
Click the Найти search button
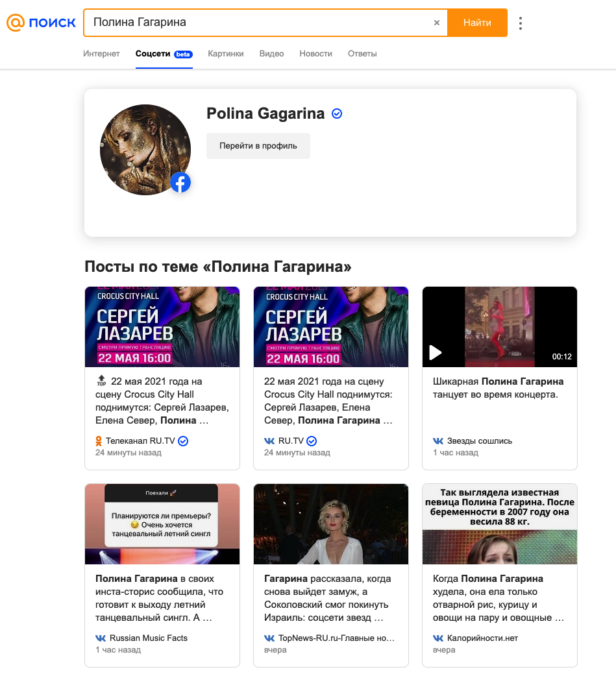[478, 23]
